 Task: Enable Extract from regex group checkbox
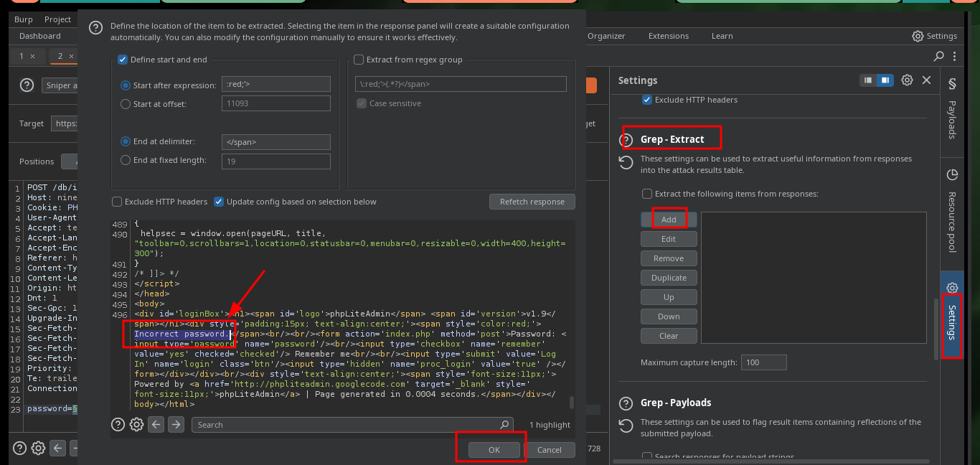(359, 60)
